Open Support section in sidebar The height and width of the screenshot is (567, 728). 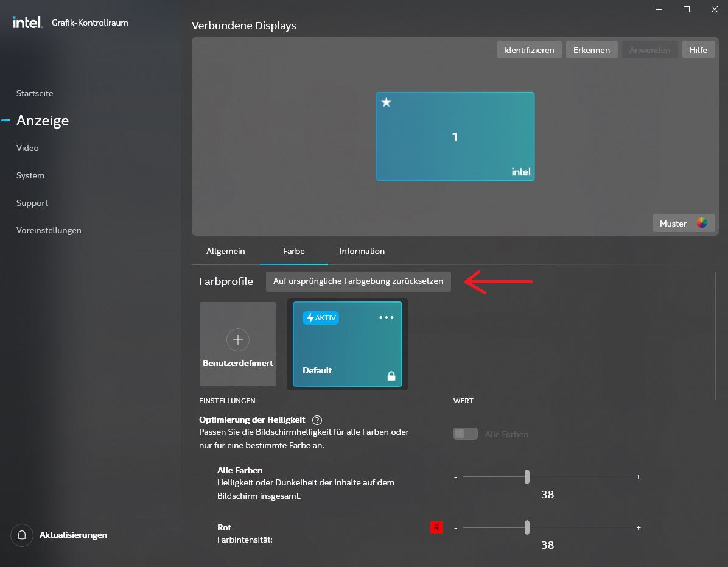pyautogui.click(x=32, y=203)
